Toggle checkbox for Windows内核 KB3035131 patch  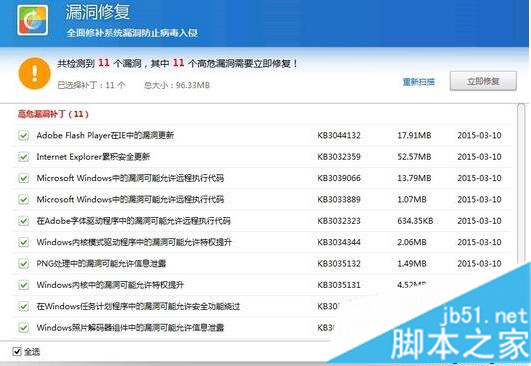[23, 285]
